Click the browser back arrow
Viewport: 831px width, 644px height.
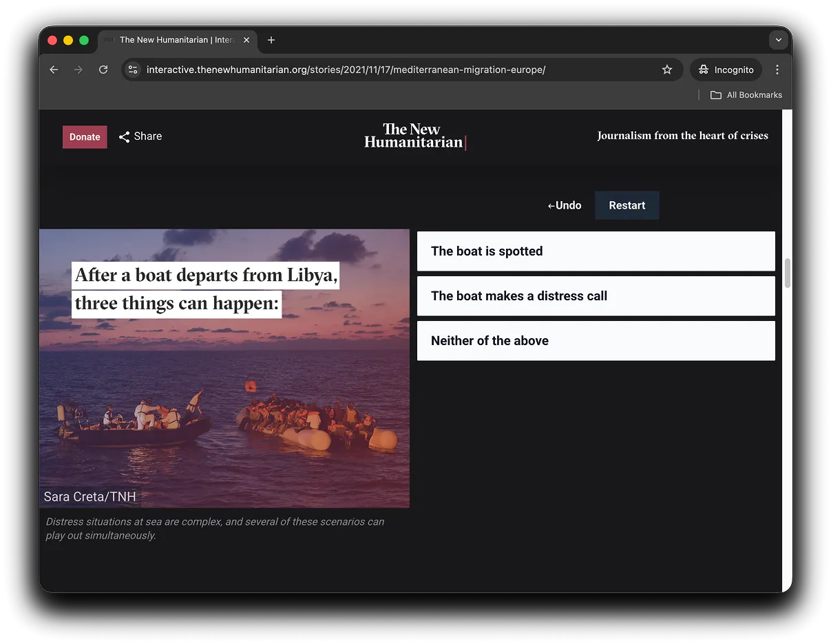[x=54, y=70]
